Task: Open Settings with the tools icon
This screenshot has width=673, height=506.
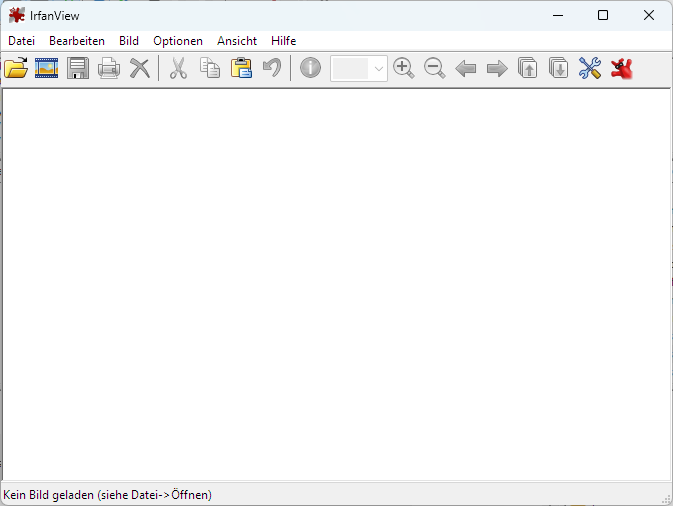Action: point(590,68)
